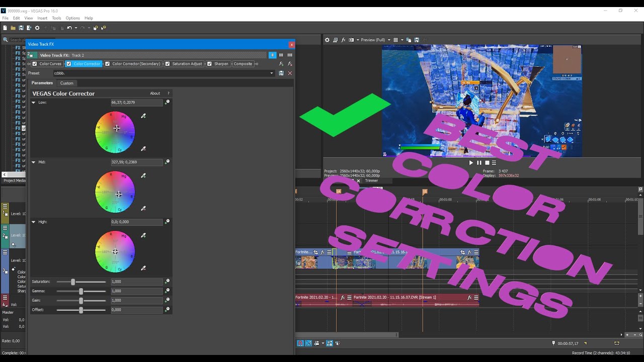Viewport: 644px width, 362px height.
Task: Open project properties gear icon
Action: pyautogui.click(x=37, y=28)
